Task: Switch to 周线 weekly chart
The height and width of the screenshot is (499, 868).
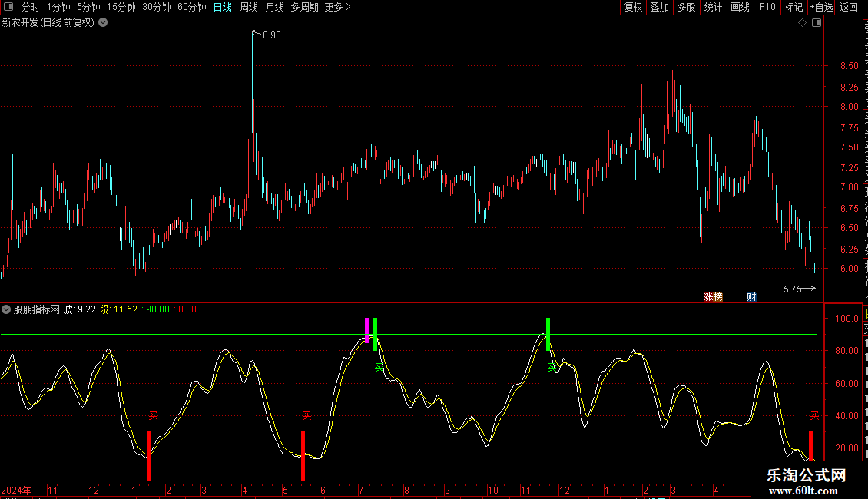Action: (249, 7)
